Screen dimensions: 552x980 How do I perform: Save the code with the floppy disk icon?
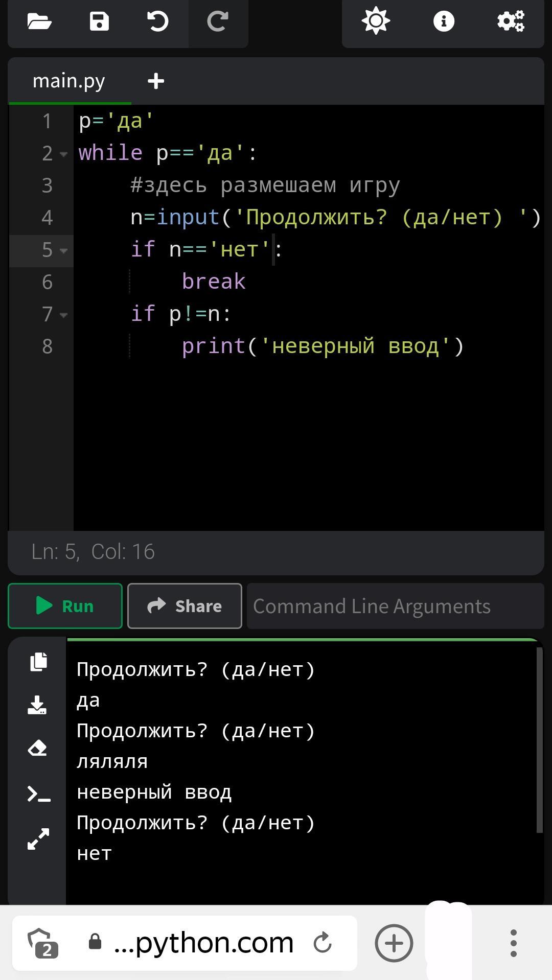point(99,22)
